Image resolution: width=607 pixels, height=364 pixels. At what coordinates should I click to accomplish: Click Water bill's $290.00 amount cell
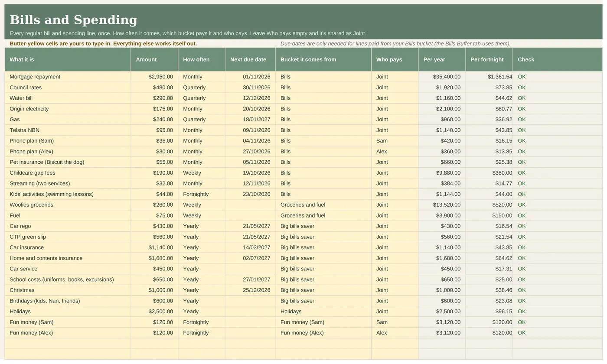(154, 98)
